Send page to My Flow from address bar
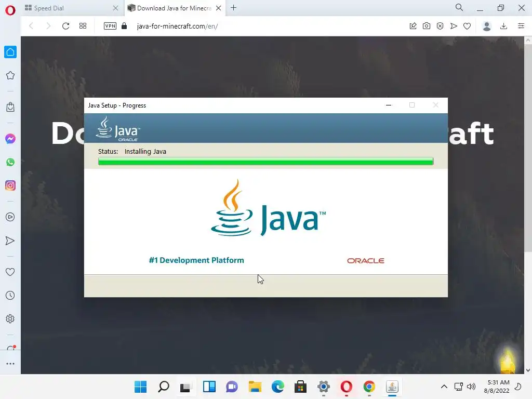The height and width of the screenshot is (399, 532). [x=454, y=26]
